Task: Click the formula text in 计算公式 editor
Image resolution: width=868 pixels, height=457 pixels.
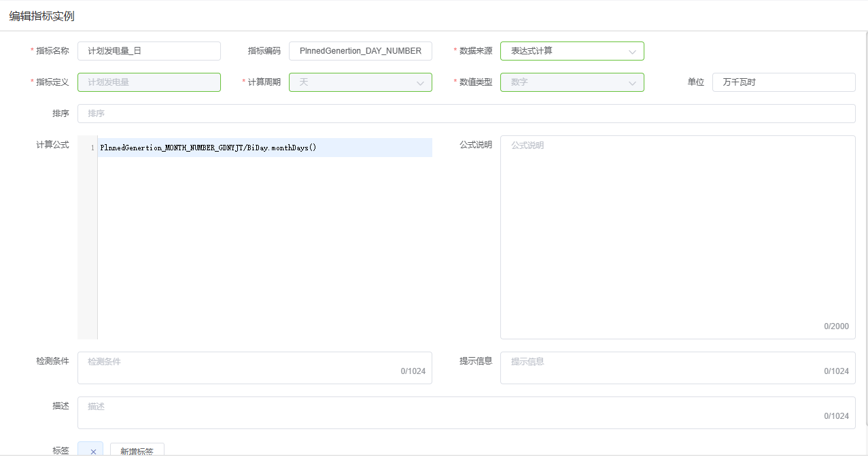Action: (x=208, y=148)
